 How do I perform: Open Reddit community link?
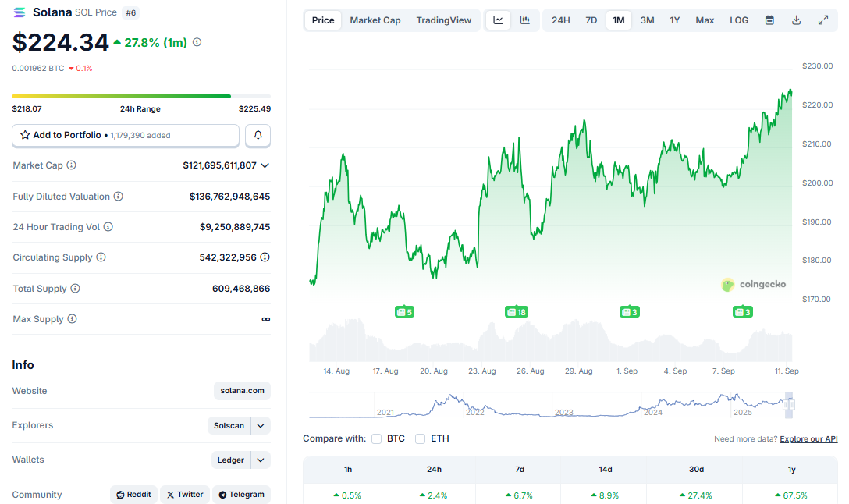click(x=133, y=495)
